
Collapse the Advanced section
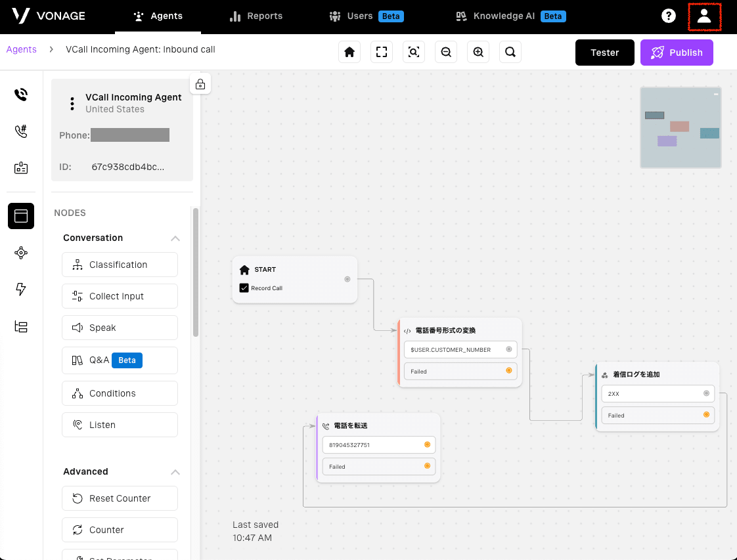point(175,471)
